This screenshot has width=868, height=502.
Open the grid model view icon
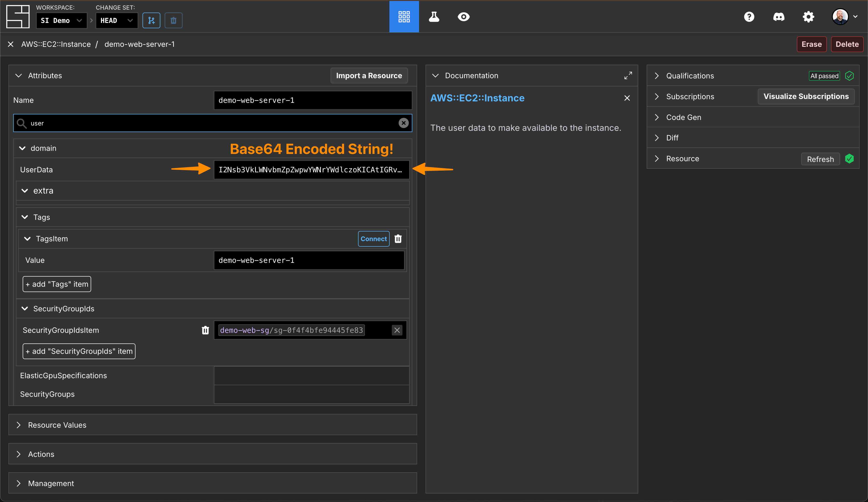tap(404, 17)
